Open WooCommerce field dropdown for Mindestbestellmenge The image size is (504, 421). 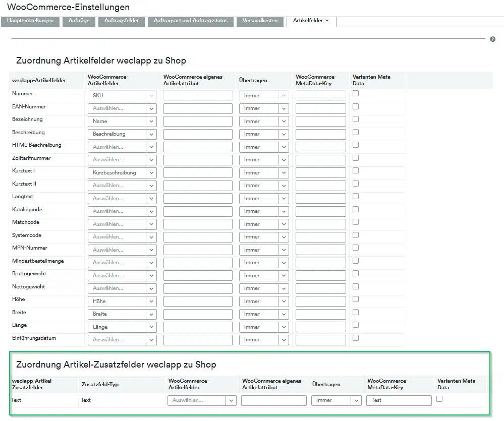(x=122, y=263)
